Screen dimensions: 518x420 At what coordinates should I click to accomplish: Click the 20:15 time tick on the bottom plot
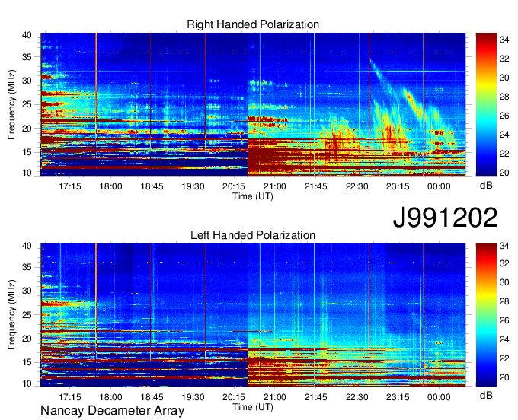[234, 397]
